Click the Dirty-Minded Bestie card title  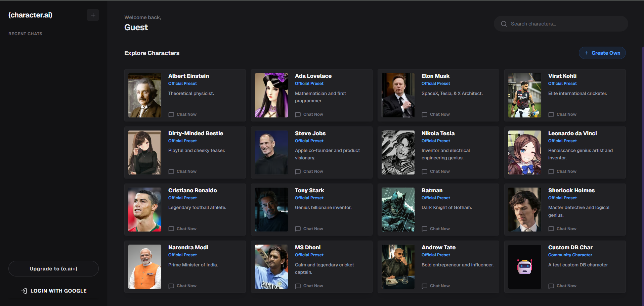tap(196, 134)
